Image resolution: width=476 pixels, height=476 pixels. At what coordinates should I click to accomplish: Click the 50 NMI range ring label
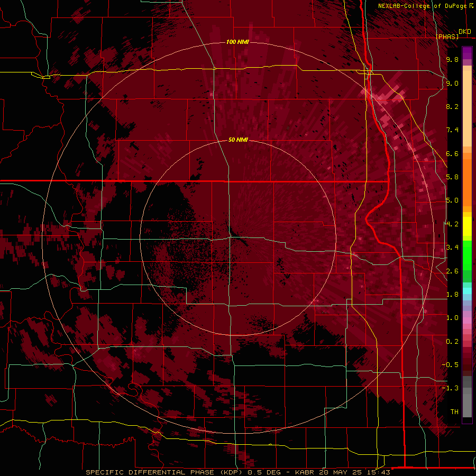pyautogui.click(x=238, y=140)
